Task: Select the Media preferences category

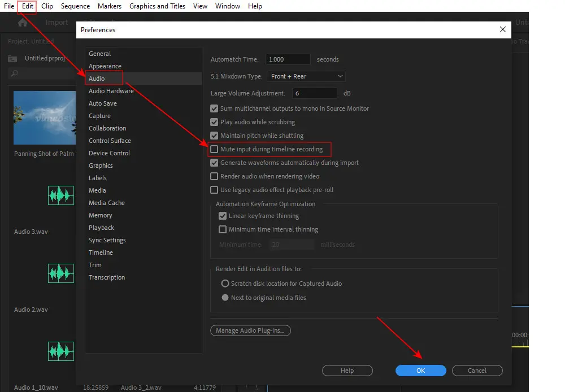Action: point(144,190)
